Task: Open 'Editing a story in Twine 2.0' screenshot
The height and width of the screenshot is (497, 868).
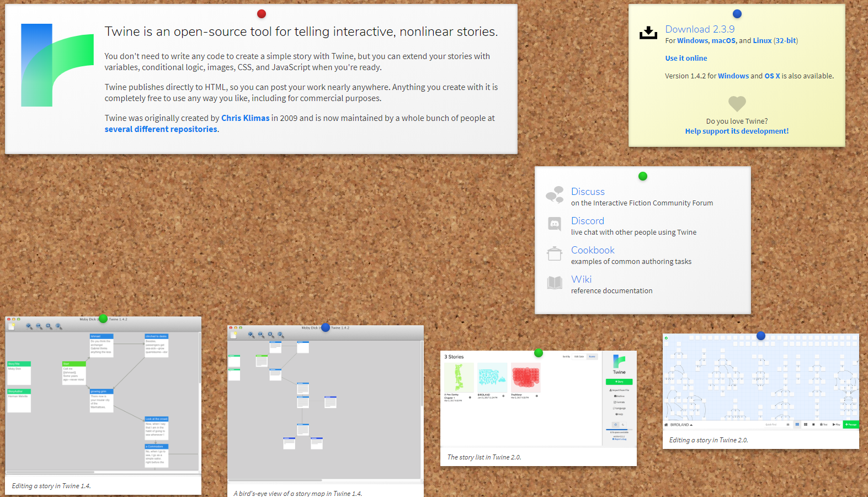Action: coord(761,381)
